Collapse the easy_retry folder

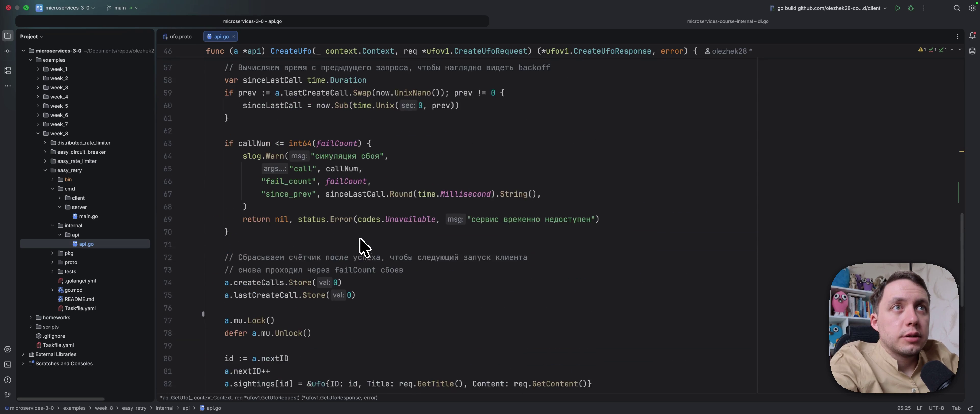click(x=45, y=171)
